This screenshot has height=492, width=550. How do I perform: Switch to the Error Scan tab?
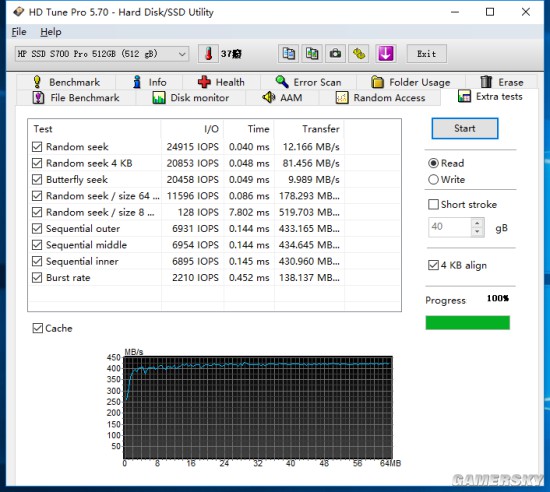pyautogui.click(x=308, y=82)
